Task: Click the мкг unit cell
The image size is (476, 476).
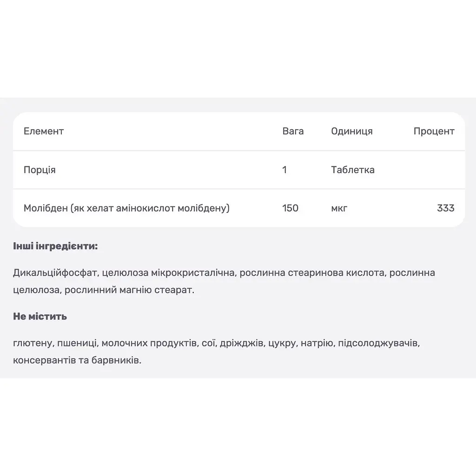Action: pyautogui.click(x=339, y=209)
